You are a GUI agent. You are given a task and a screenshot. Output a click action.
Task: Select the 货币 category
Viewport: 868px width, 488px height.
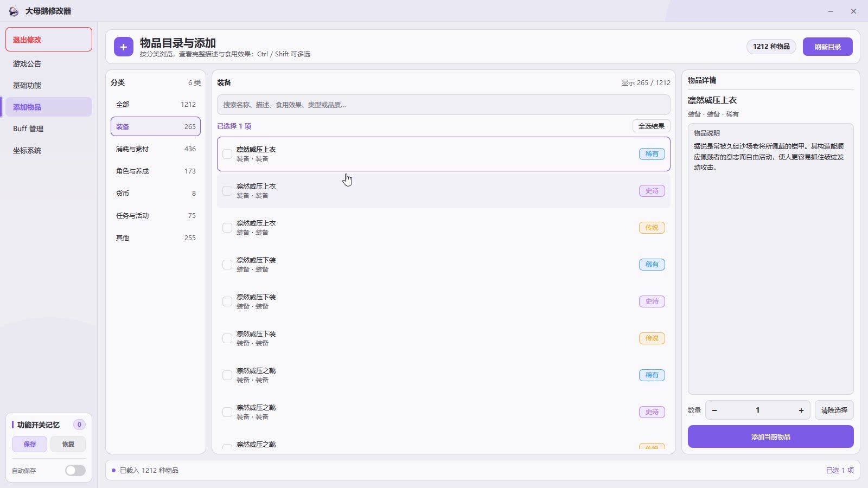tap(156, 193)
